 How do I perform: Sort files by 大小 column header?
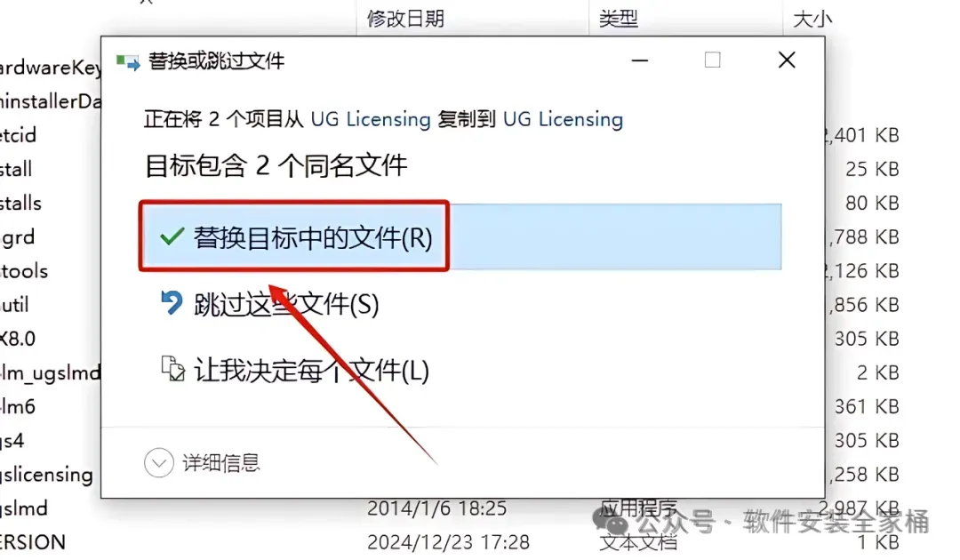coord(812,19)
